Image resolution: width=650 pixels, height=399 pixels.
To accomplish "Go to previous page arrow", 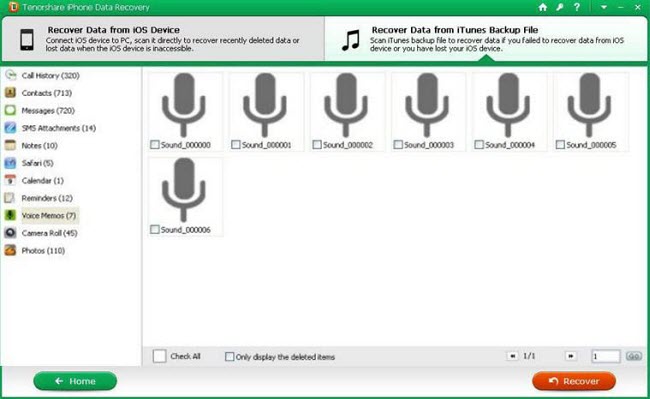I will pyautogui.click(x=512, y=356).
